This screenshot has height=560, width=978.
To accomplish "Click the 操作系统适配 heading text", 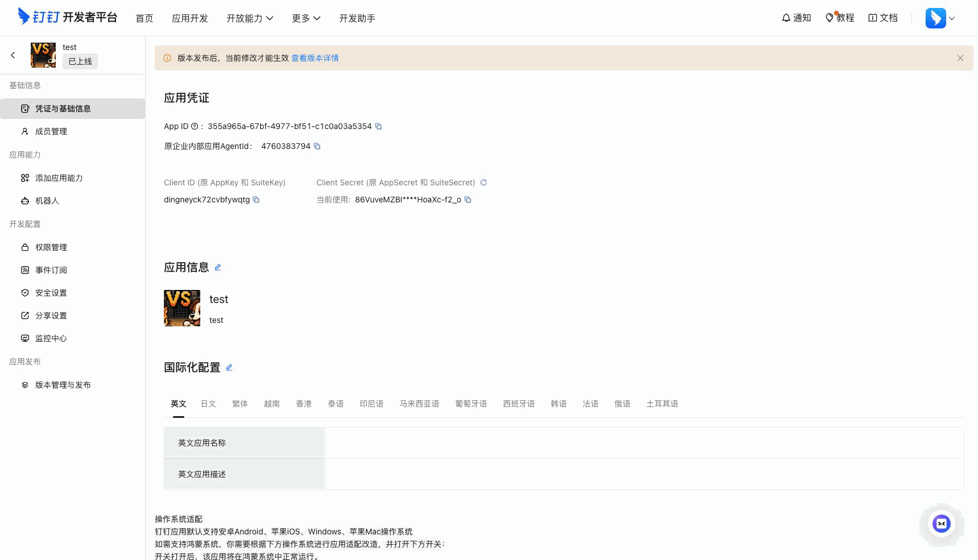I will point(179,519).
